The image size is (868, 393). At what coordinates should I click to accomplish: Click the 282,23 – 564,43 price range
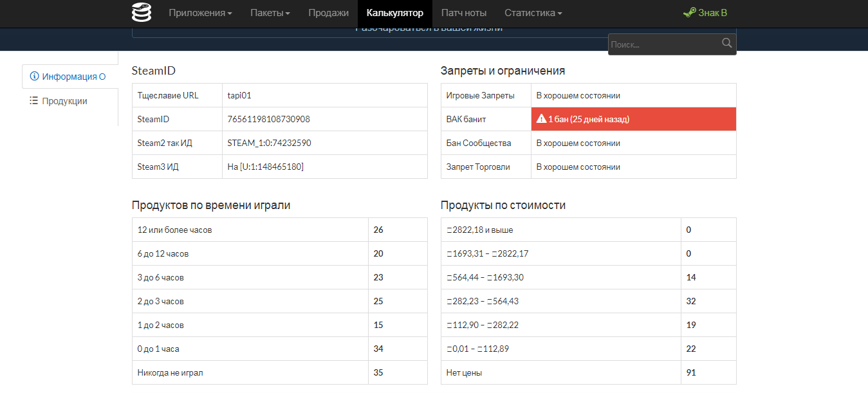(x=483, y=301)
